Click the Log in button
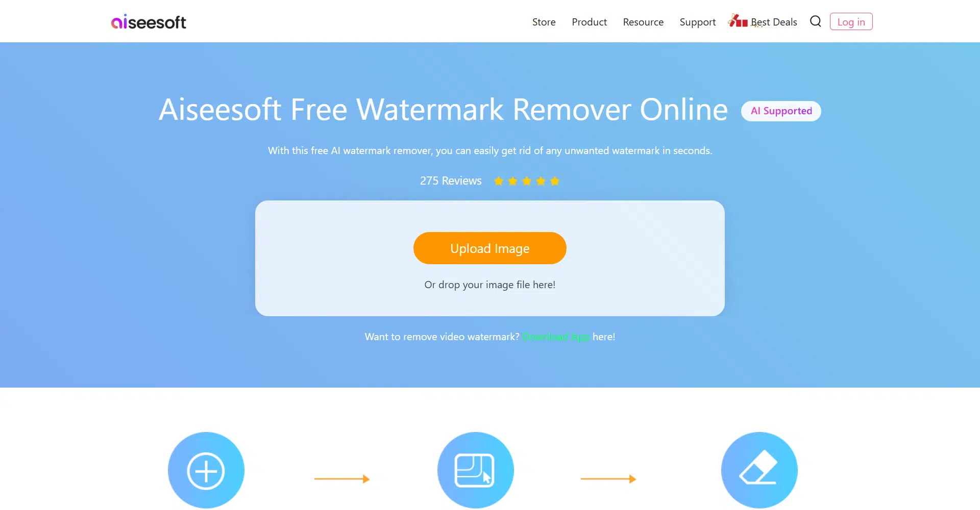This screenshot has width=980, height=510. tap(851, 21)
